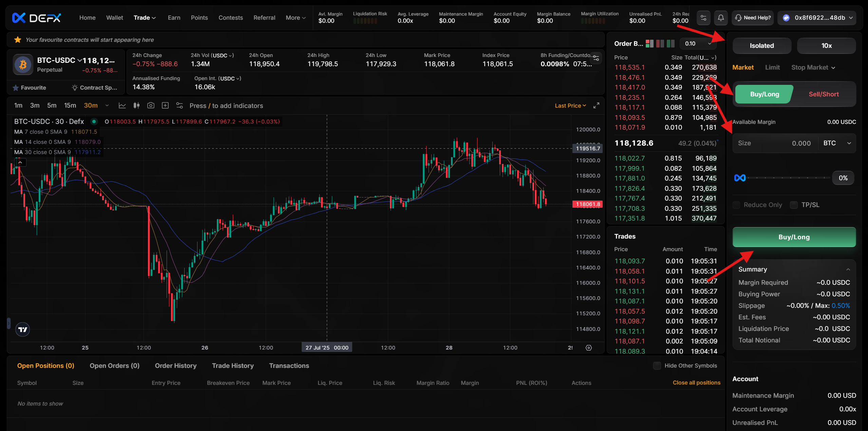Click the green market status dot
Image resolution: width=868 pixels, height=431 pixels.
pos(94,121)
